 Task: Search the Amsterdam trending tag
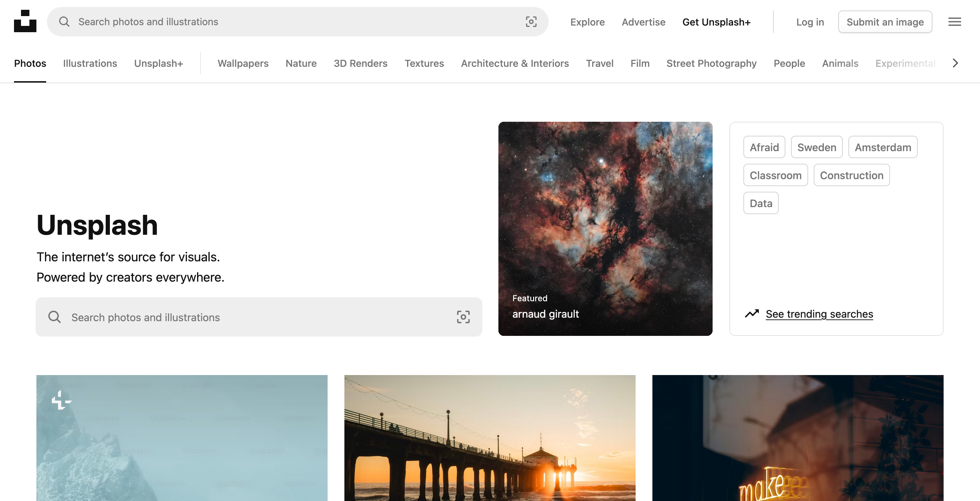point(883,147)
